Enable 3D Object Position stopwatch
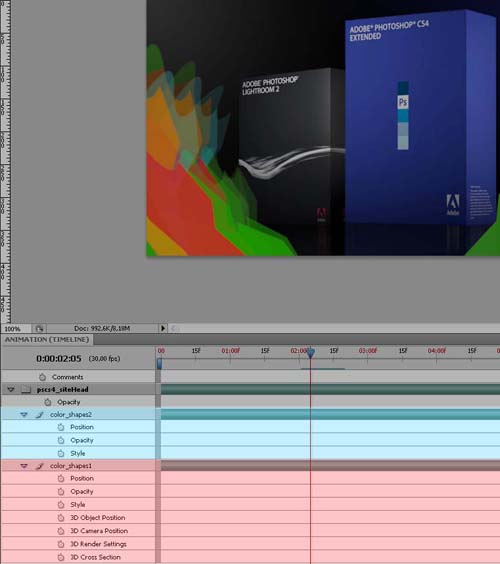 [61, 518]
